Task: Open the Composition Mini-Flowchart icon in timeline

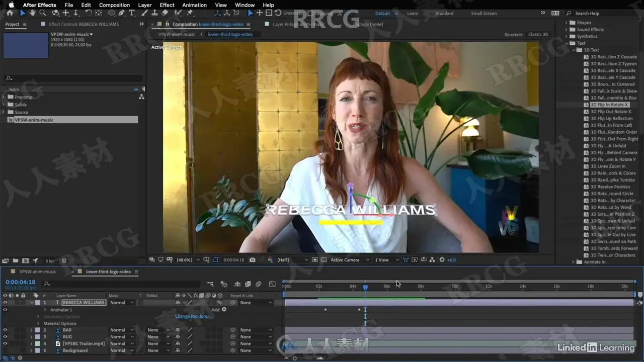Action: 210,284
